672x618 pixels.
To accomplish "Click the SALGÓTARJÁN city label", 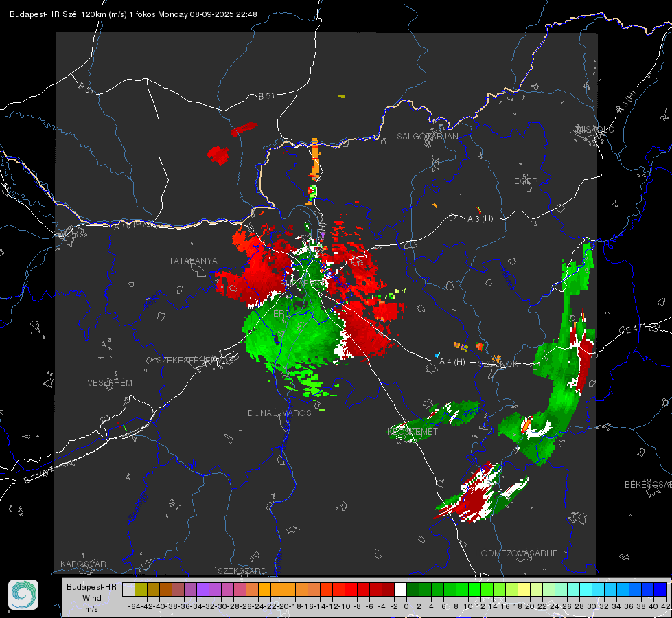I will (x=427, y=137).
